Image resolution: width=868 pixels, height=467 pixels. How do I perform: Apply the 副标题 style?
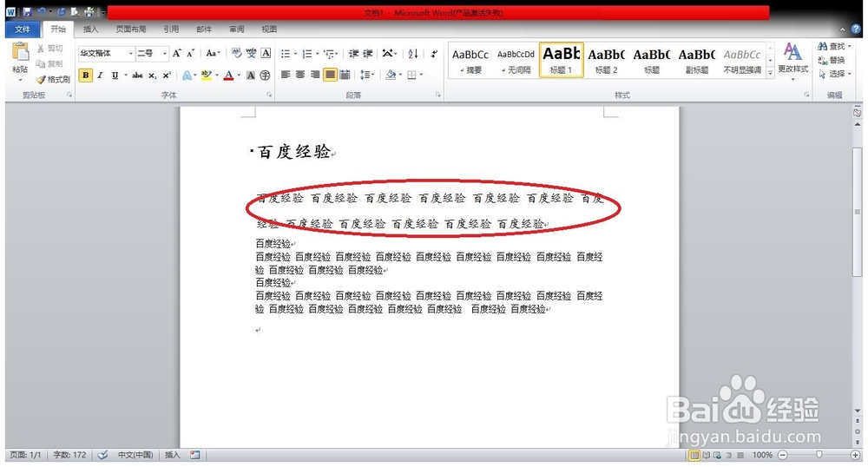point(697,60)
